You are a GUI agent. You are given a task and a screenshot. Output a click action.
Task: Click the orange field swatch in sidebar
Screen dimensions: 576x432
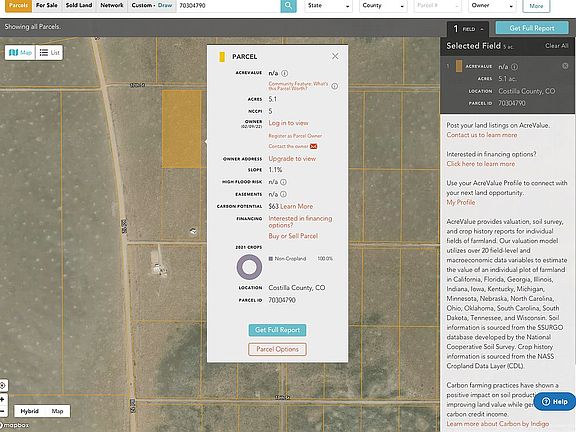coord(459,66)
